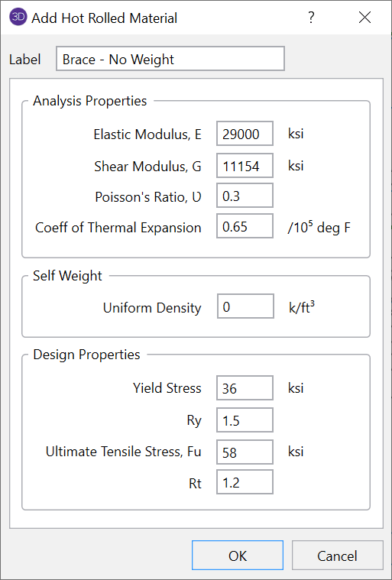Click the Add Hot Rolled Material title text
This screenshot has height=580, width=392.
tap(104, 18)
